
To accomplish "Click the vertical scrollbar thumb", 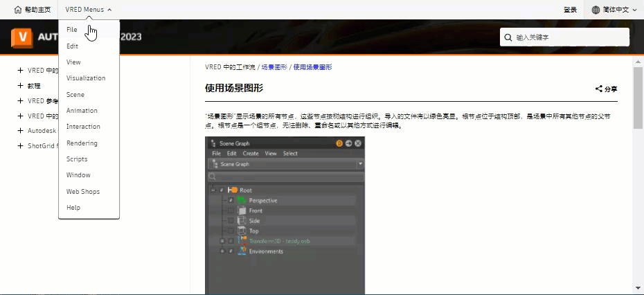I will pos(638,98).
